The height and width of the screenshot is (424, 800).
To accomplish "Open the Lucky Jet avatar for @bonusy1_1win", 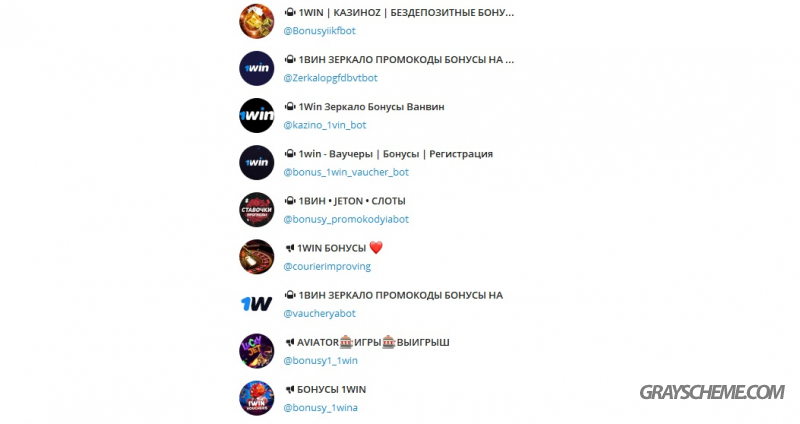I will pyautogui.click(x=257, y=351).
